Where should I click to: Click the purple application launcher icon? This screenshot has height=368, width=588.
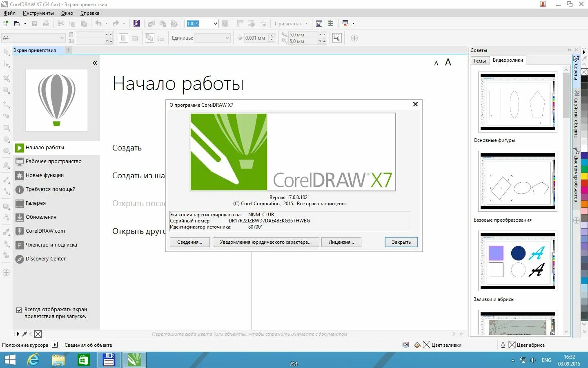click(137, 23)
